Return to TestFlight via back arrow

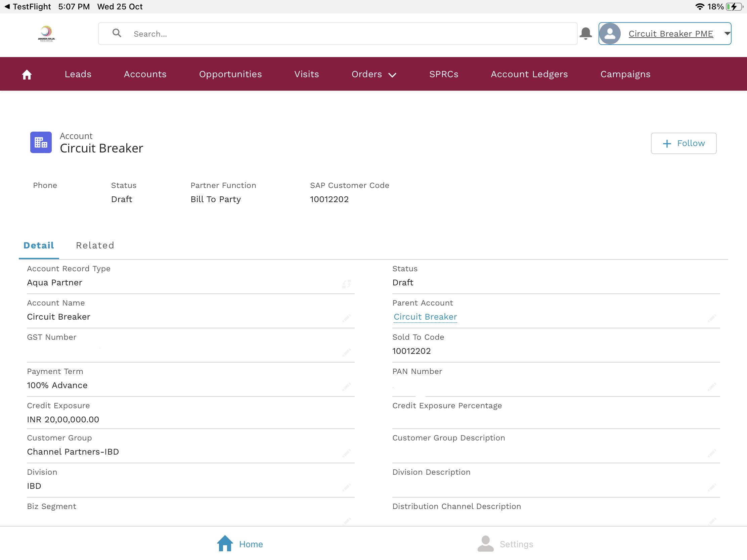7,6
